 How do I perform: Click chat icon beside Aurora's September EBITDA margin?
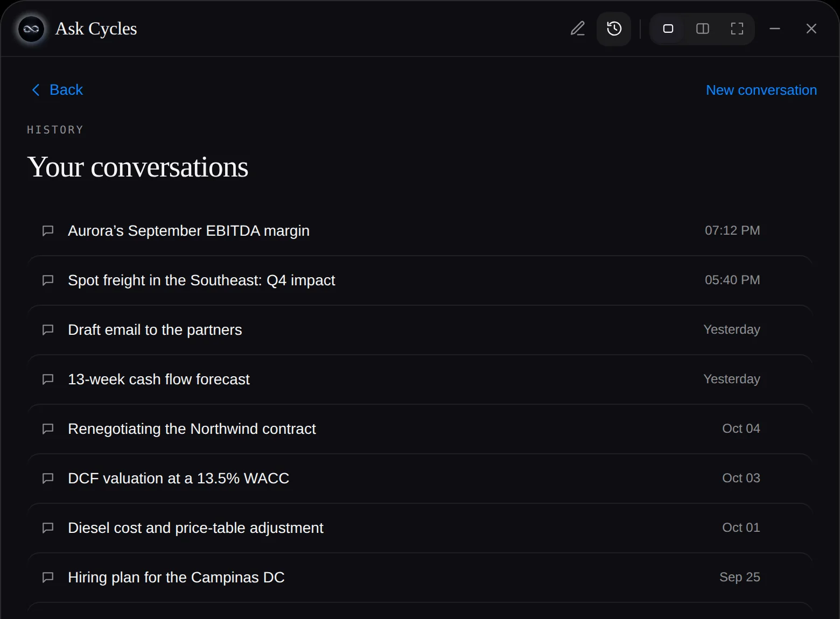48,231
